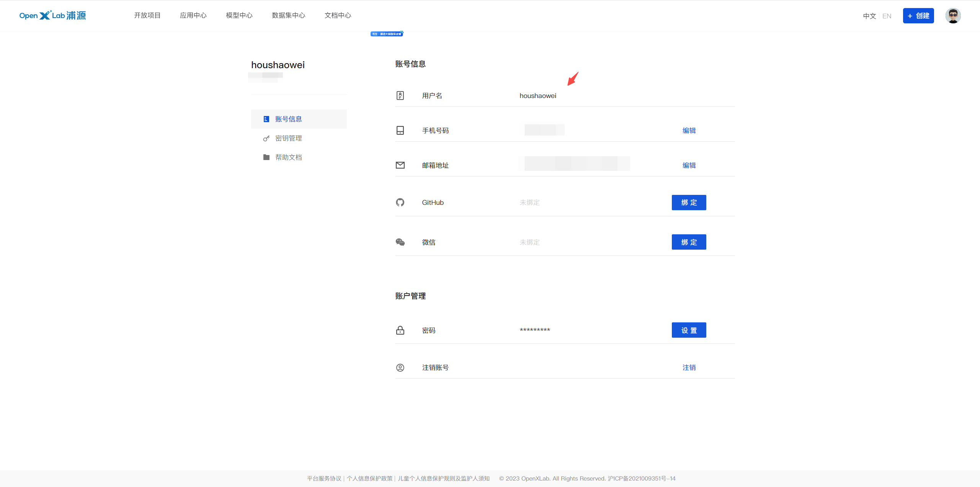Viewport: 980px width, 487px height.
Task: Click the WeChat icon
Action: point(400,242)
